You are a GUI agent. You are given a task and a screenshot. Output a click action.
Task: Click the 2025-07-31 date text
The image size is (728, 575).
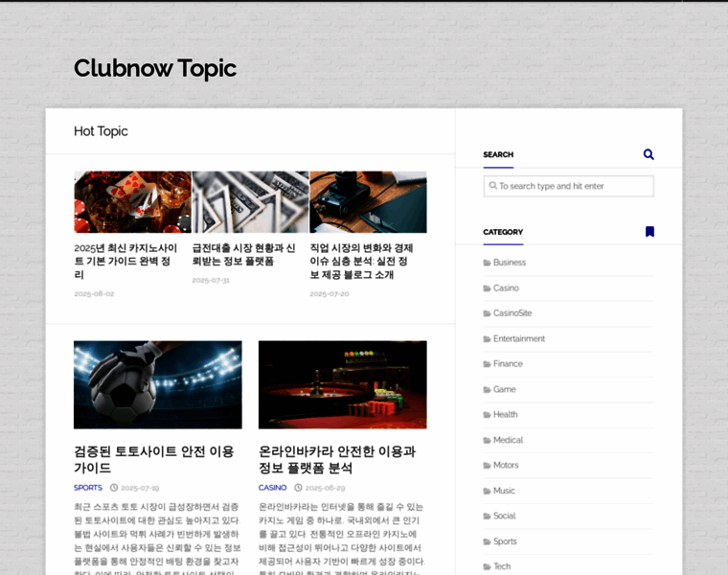pos(211,280)
